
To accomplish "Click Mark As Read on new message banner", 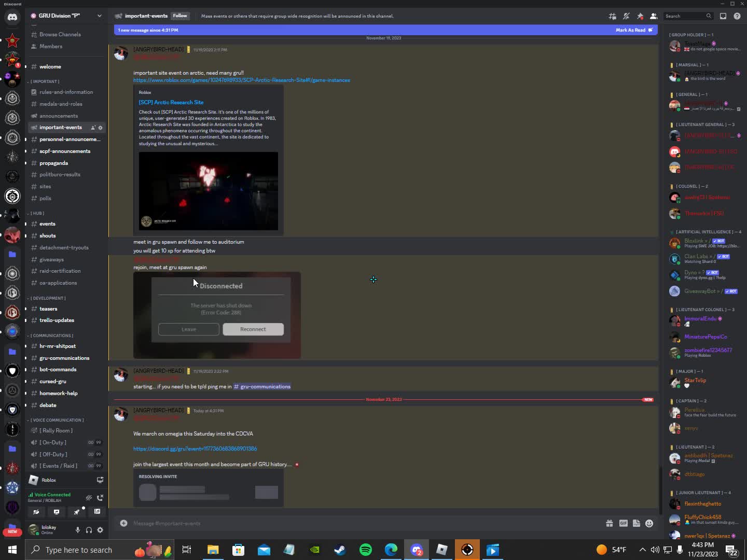I will [x=633, y=30].
